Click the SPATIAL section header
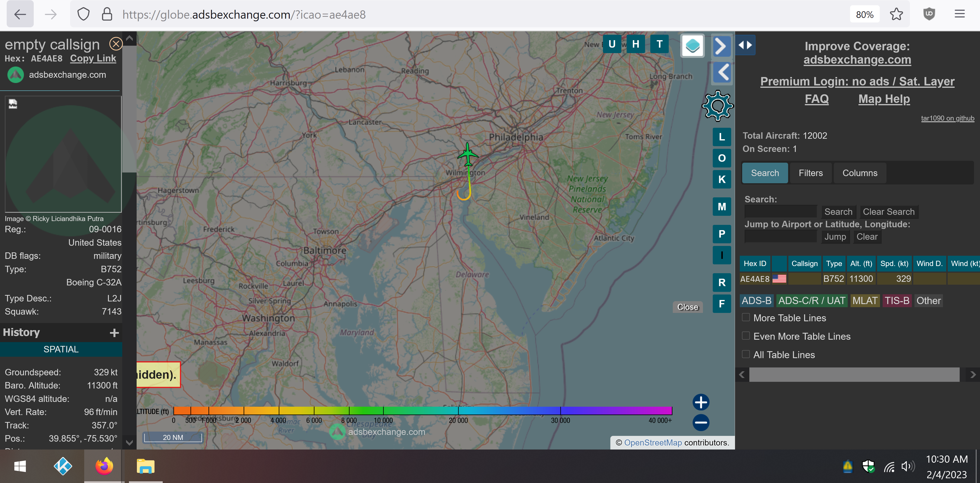The width and height of the screenshot is (980, 483). click(x=61, y=349)
